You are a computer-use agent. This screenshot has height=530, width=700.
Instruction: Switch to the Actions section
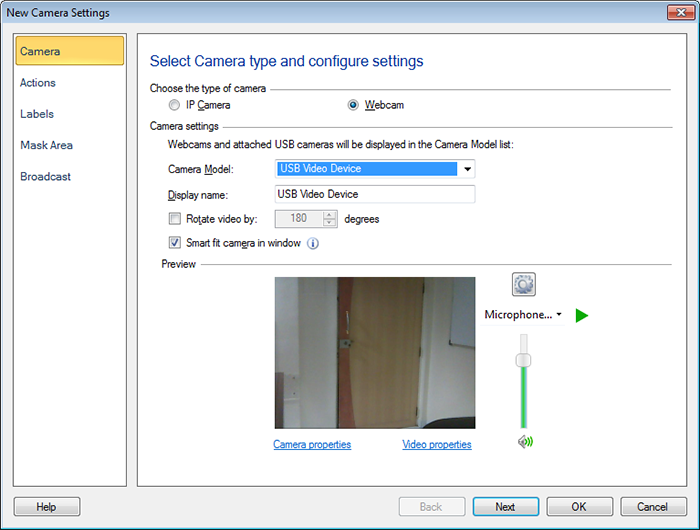pyautogui.click(x=38, y=83)
